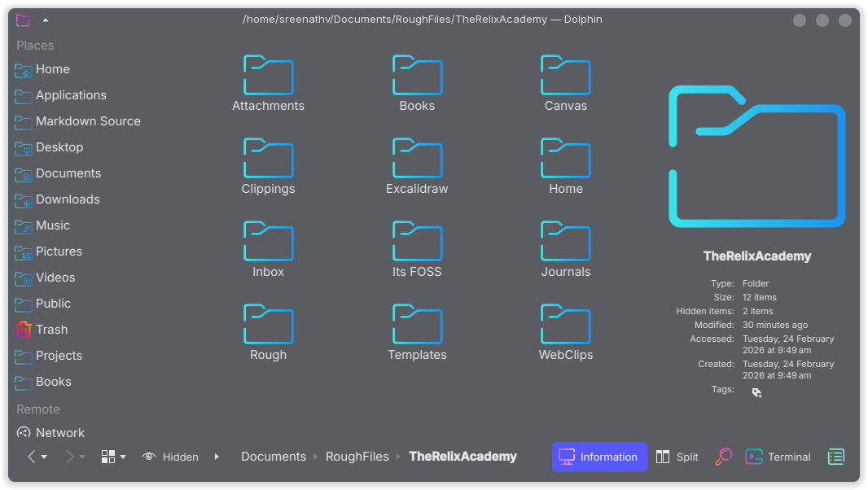Go to Music place
This screenshot has height=490, width=868.
click(42, 225)
